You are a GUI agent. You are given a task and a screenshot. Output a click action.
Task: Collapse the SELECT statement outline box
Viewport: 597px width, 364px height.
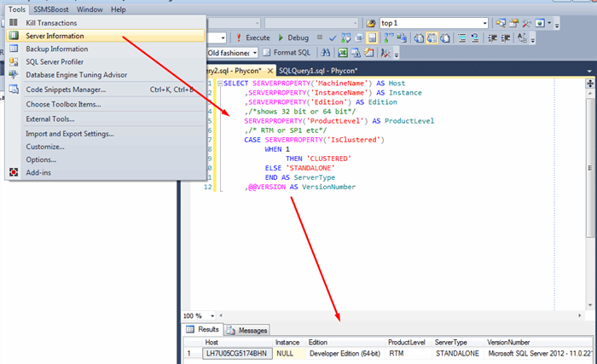(220, 84)
